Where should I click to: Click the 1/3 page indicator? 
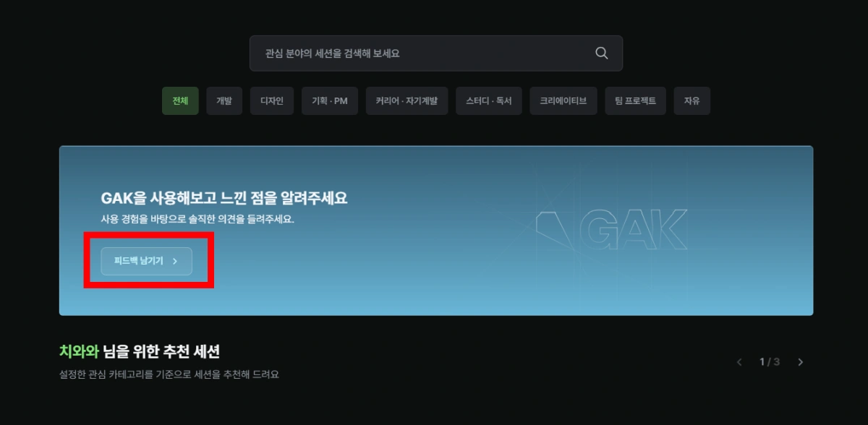tap(770, 361)
